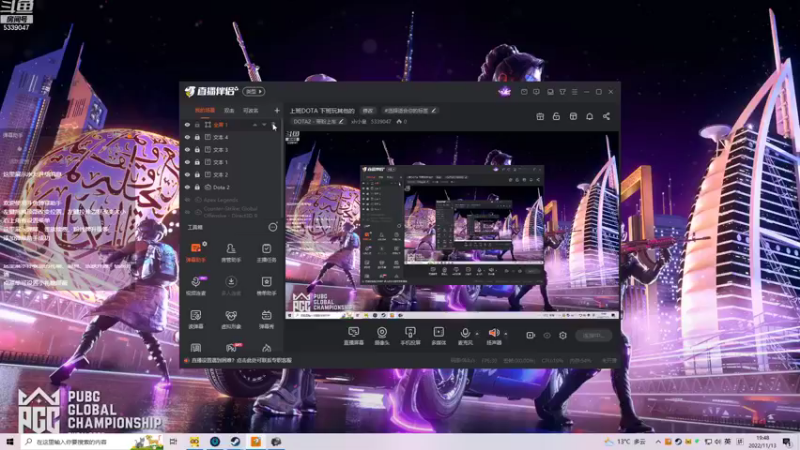The image size is (800, 450).
Task: Open the mail envelope icon in the title bar
Action: [x=524, y=92]
